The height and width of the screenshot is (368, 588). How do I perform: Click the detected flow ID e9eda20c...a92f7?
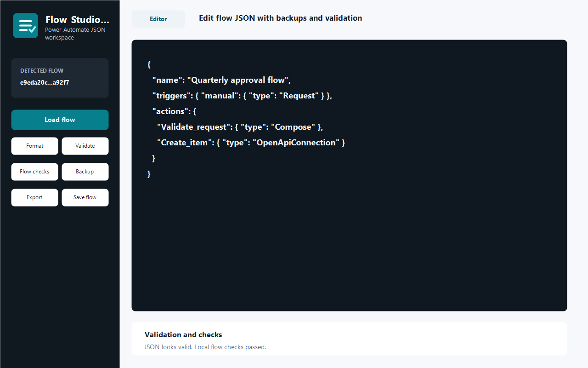(45, 82)
